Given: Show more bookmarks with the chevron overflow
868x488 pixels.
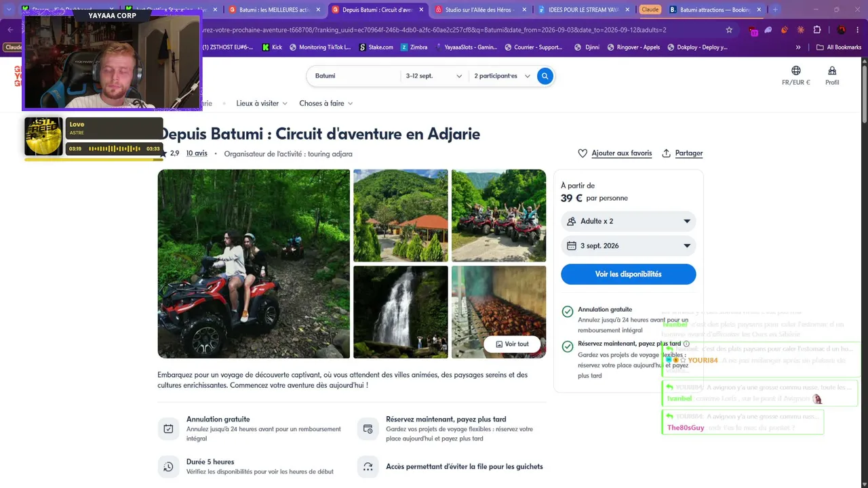Looking at the screenshot, I should click(798, 47).
